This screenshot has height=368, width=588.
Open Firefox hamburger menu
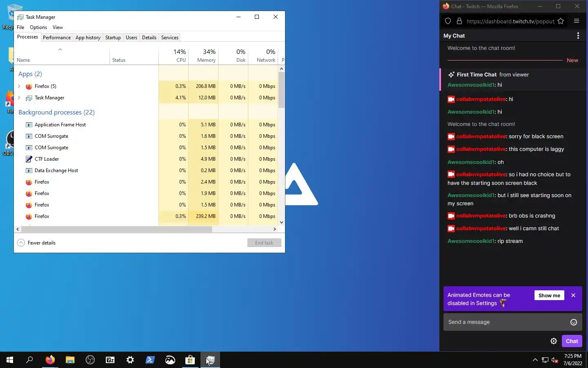[577, 21]
